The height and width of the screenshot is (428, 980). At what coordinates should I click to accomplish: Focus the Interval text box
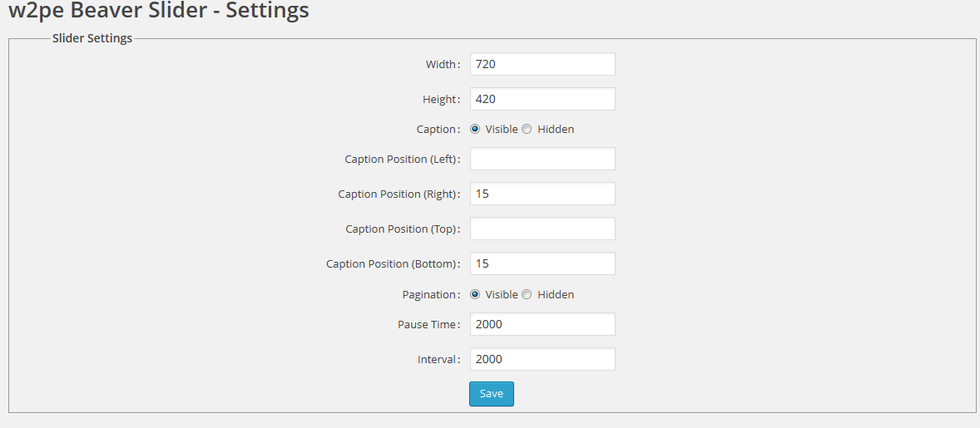coord(542,360)
